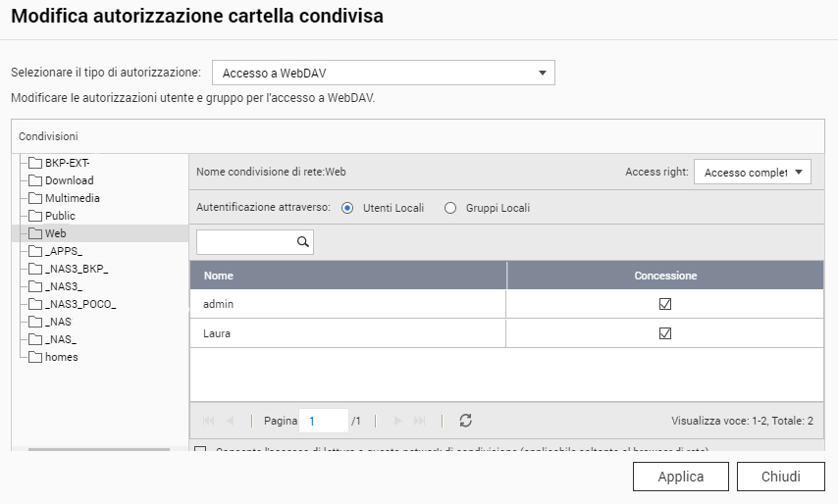
Task: Click the refresh icon in pagination bar
Action: click(465, 421)
